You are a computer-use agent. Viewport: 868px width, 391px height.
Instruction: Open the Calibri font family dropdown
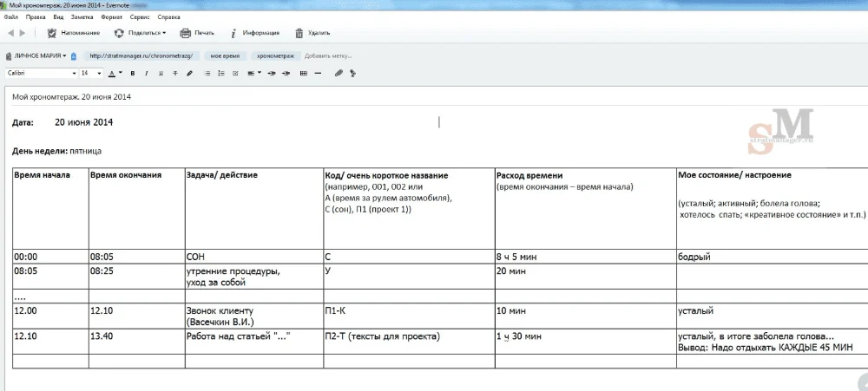[40, 73]
